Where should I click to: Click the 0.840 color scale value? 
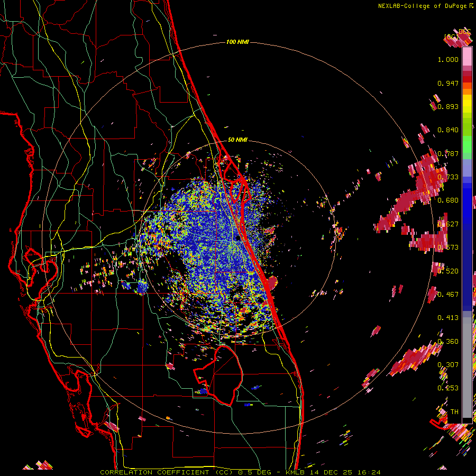448,130
